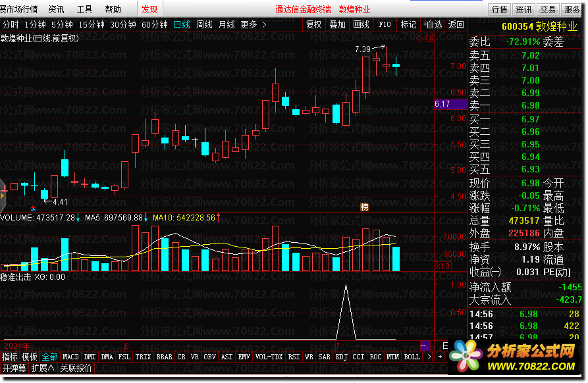Open F10 company information
The height and width of the screenshot is (383, 588).
[385, 25]
